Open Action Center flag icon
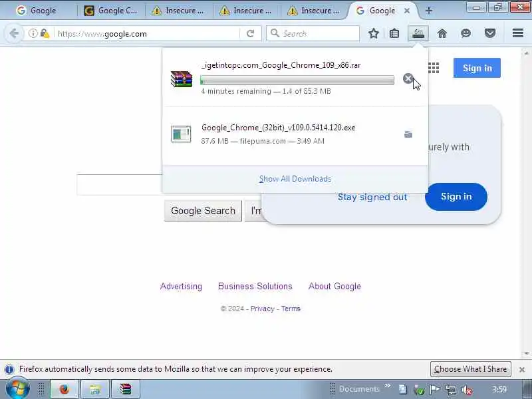This screenshot has width=532, height=399. (435, 390)
